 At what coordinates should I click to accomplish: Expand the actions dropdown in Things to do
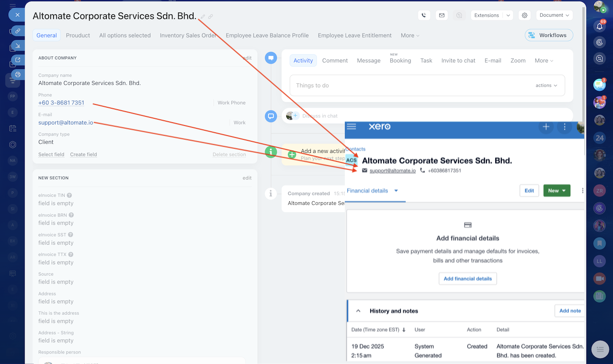[x=546, y=85]
